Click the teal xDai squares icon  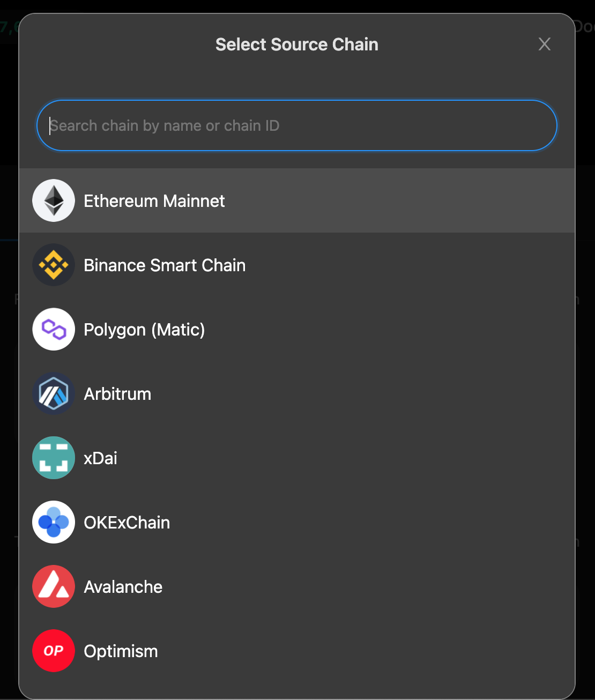coord(54,458)
